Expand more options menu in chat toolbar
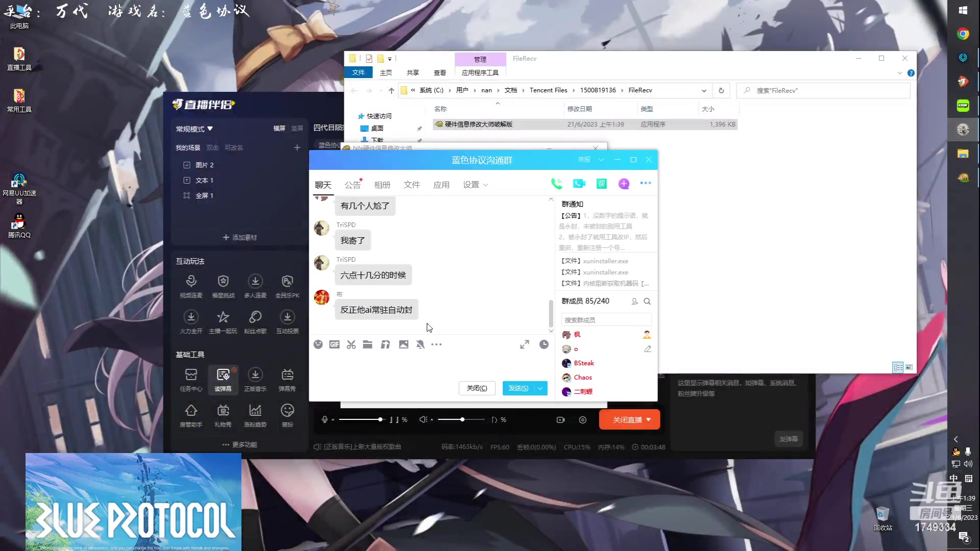Screen dimensions: 980x551 (436, 344)
